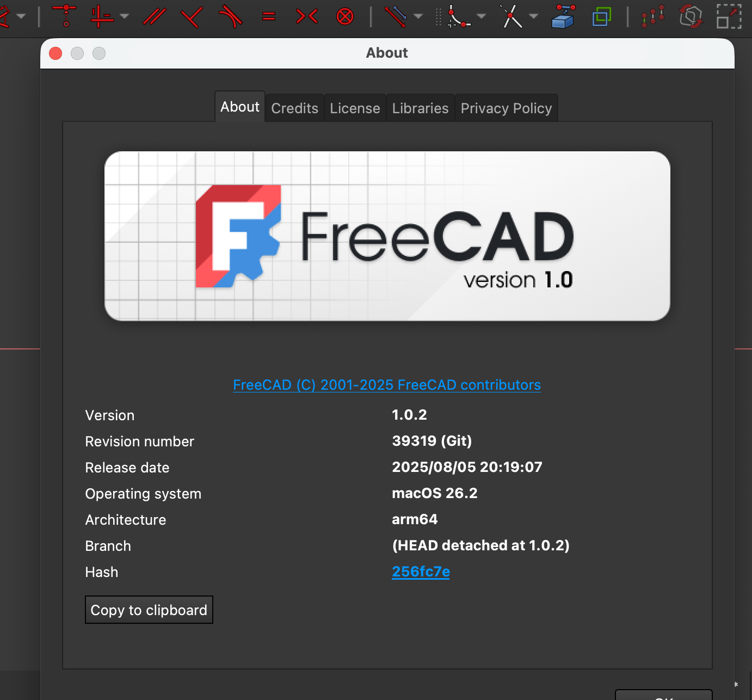Apply the parallel constraint tool
Viewport: 752px width, 700px height.
pyautogui.click(x=154, y=16)
